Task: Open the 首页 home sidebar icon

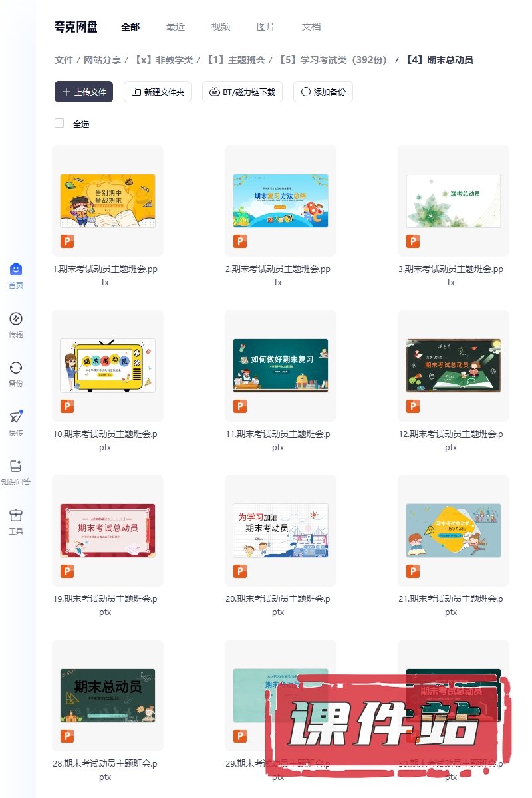Action: (16, 269)
